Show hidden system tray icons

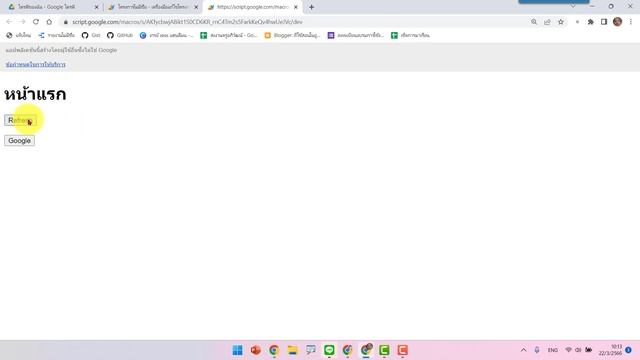[524, 350]
